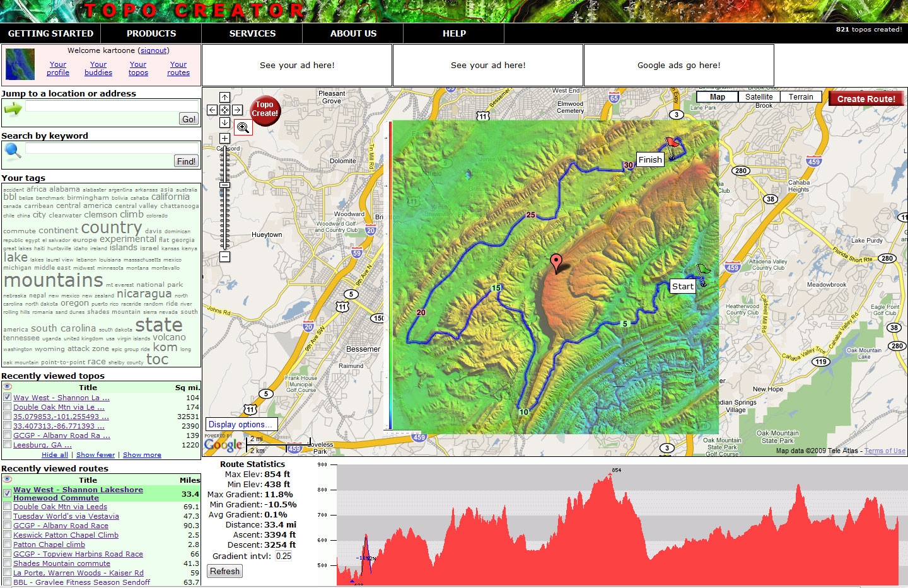Open the PRODUCTS menu
This screenshot has width=908, height=588.
click(151, 33)
